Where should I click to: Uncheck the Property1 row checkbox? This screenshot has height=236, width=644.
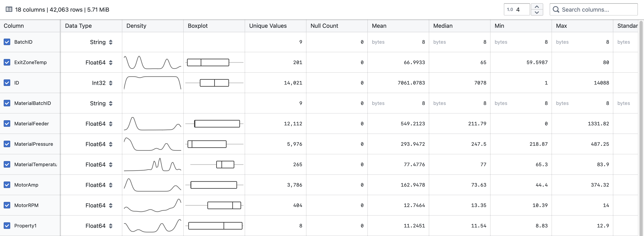coord(7,226)
